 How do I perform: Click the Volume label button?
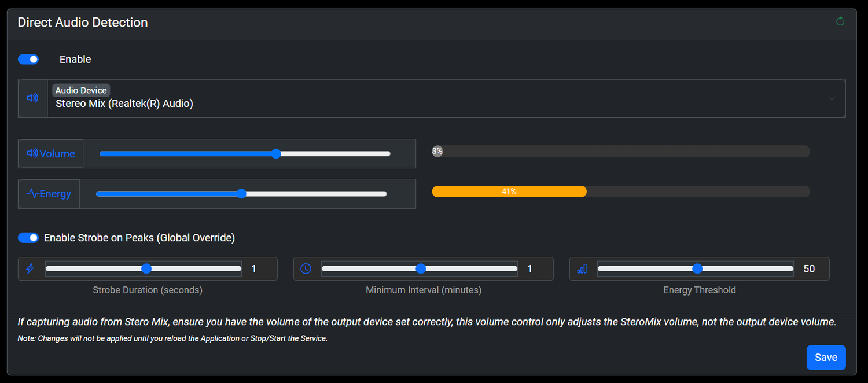tap(56, 153)
